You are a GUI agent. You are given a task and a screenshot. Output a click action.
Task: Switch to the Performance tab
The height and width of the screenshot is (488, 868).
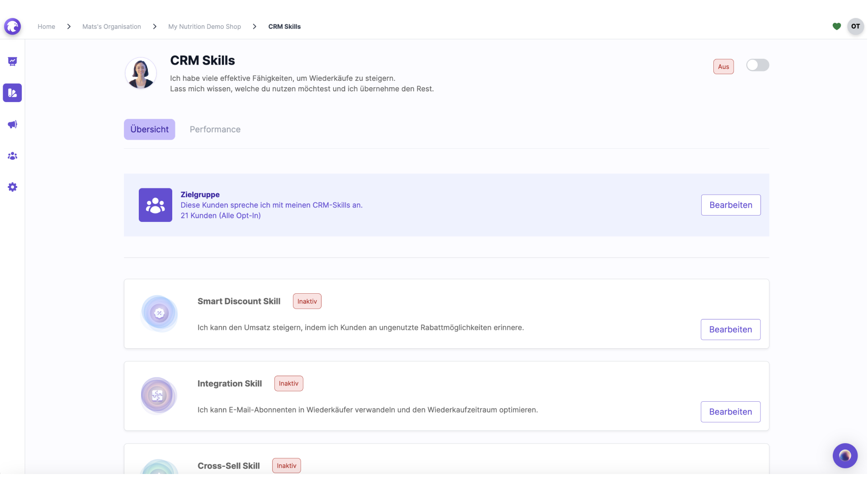tap(215, 129)
